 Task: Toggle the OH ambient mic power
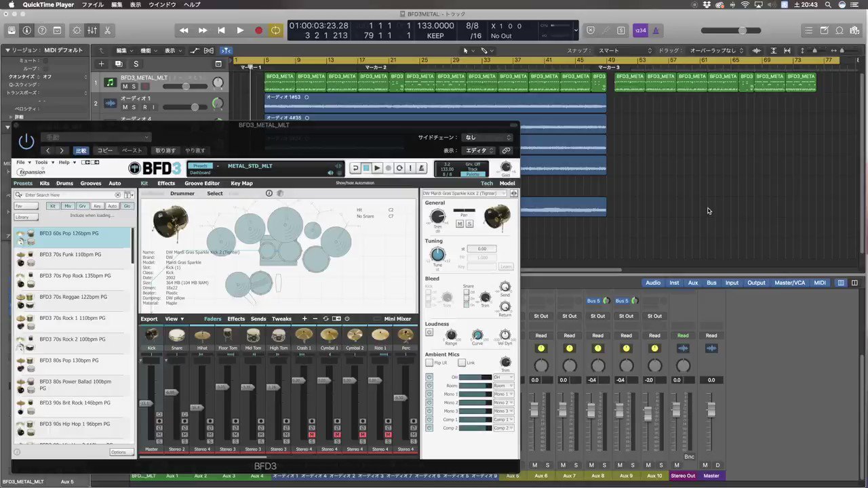coord(429,377)
